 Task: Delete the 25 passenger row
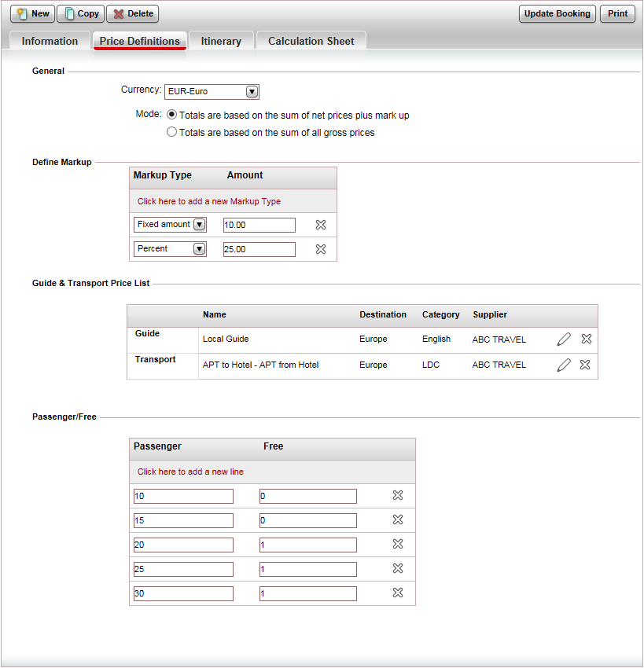point(398,568)
